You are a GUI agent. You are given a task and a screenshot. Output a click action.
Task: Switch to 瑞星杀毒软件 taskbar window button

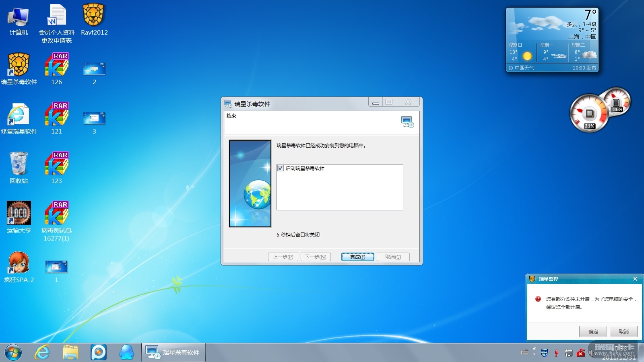(x=173, y=352)
